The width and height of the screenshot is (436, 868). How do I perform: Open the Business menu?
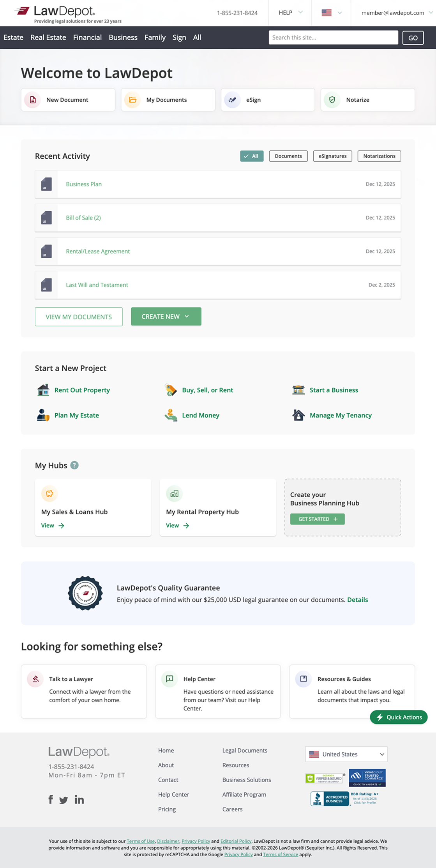pyautogui.click(x=123, y=37)
